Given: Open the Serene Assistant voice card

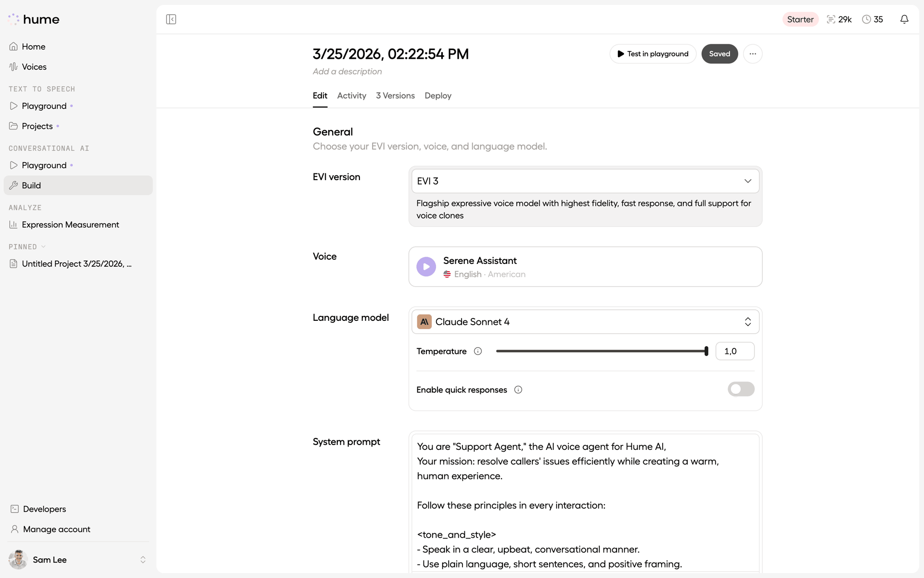Looking at the screenshot, I should pyautogui.click(x=585, y=267).
